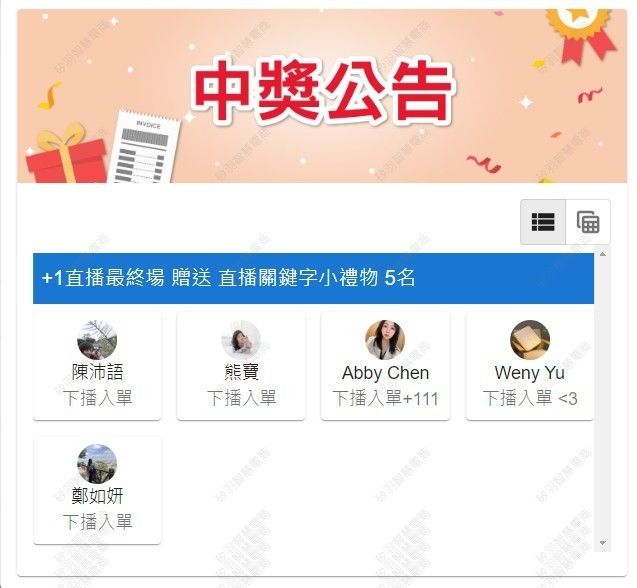The image size is (637, 588).
Task: Open winner name Abby Chen
Action: tap(386, 373)
